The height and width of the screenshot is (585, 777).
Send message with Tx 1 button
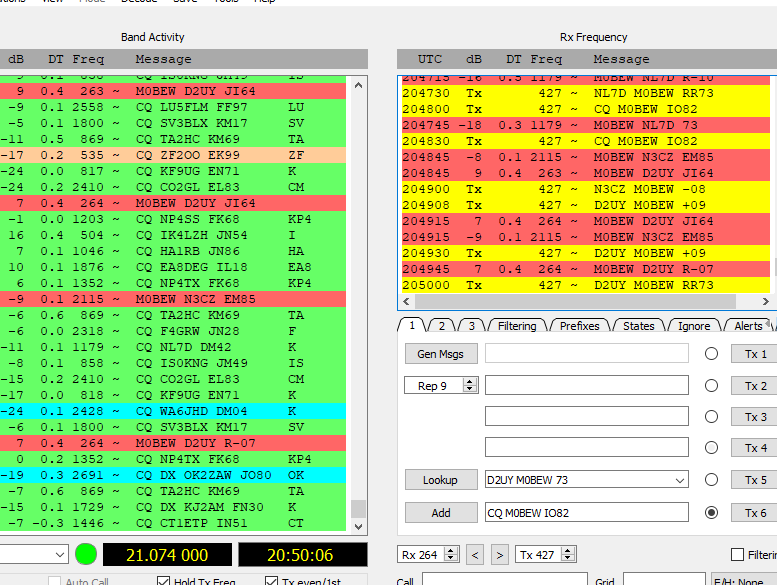pos(755,354)
